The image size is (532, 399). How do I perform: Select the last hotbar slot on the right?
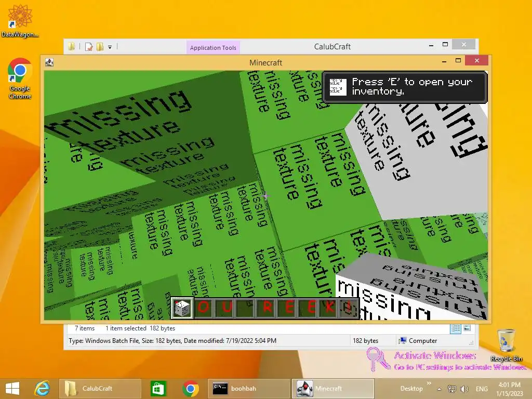349,308
